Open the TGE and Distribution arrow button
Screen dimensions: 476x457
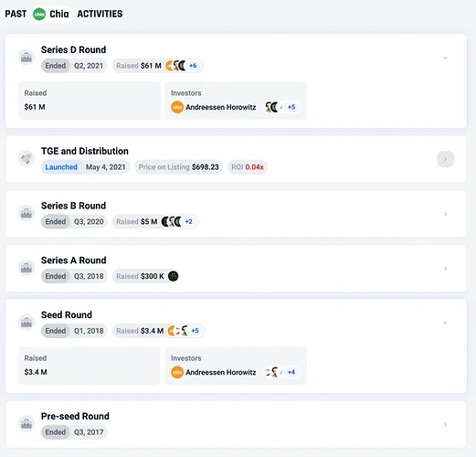click(x=446, y=159)
